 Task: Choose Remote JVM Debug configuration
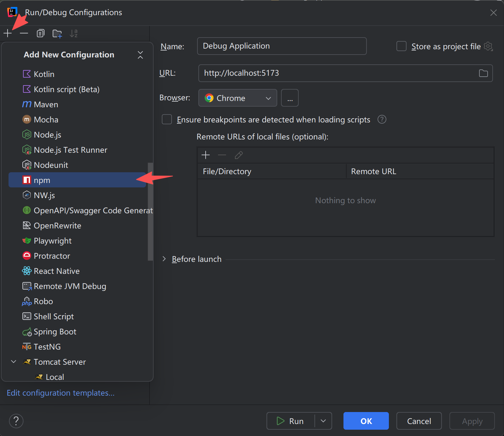(77, 286)
